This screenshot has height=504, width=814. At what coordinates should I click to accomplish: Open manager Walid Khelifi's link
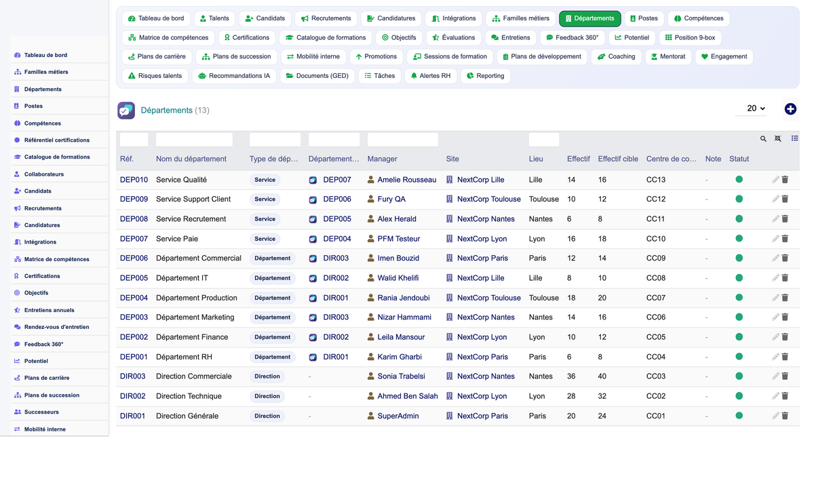(398, 278)
